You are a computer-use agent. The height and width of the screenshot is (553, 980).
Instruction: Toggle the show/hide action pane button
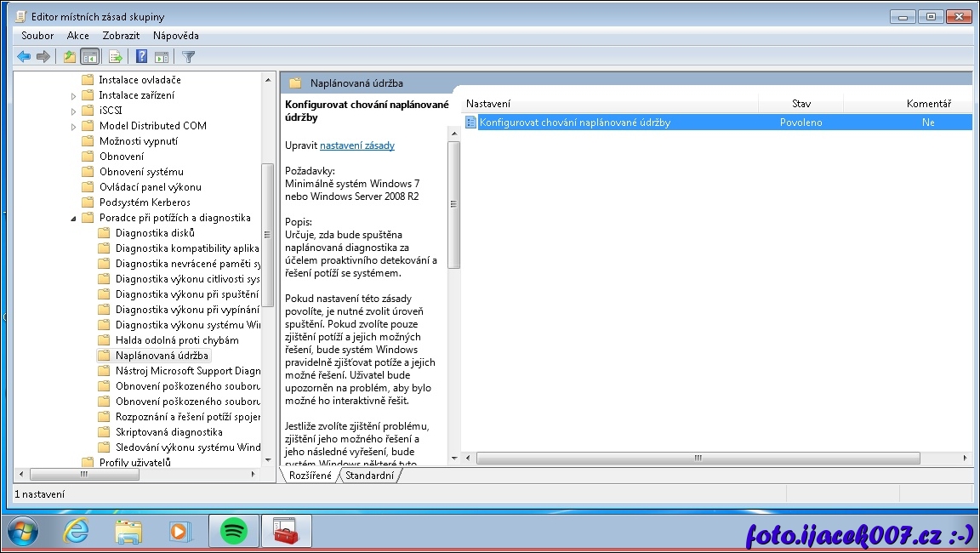click(161, 57)
